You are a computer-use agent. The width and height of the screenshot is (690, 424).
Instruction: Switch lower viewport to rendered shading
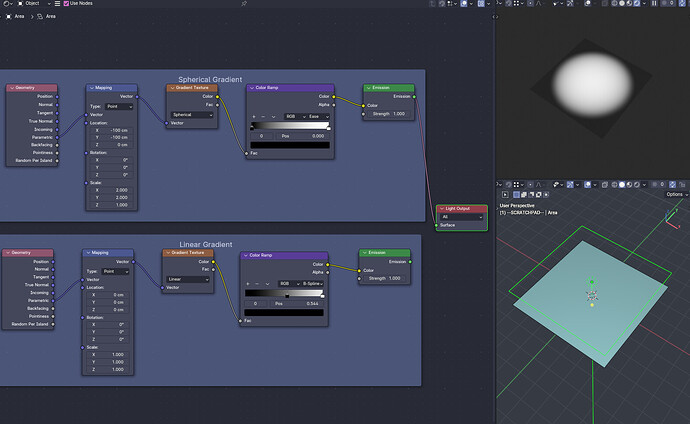[x=637, y=185]
